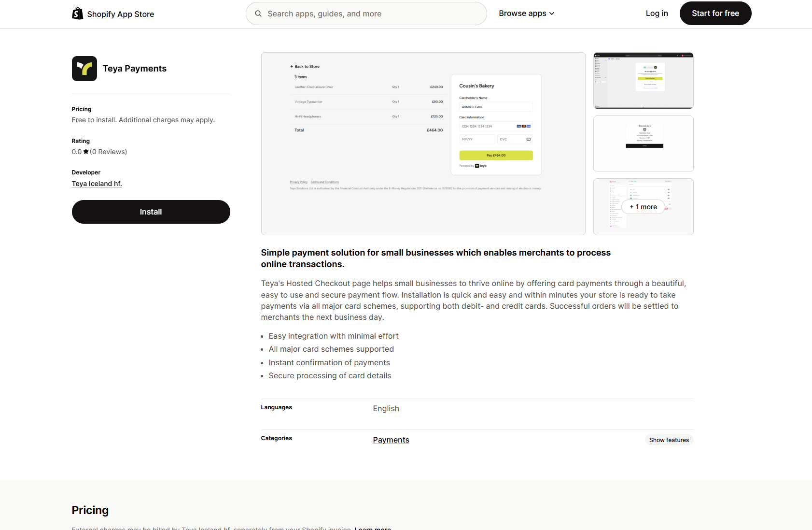Viewport: 812px width, 530px height.
Task: Open the second side screenshot thumbnail
Action: click(x=644, y=143)
